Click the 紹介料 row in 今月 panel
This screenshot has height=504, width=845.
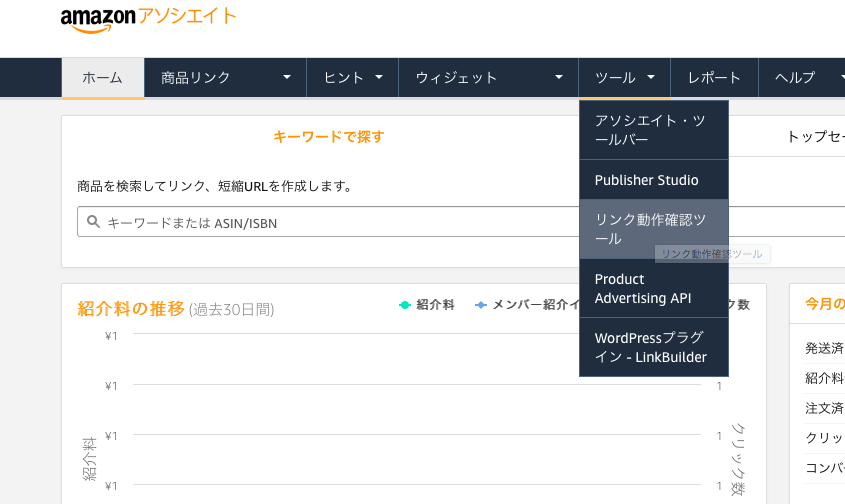click(x=825, y=378)
